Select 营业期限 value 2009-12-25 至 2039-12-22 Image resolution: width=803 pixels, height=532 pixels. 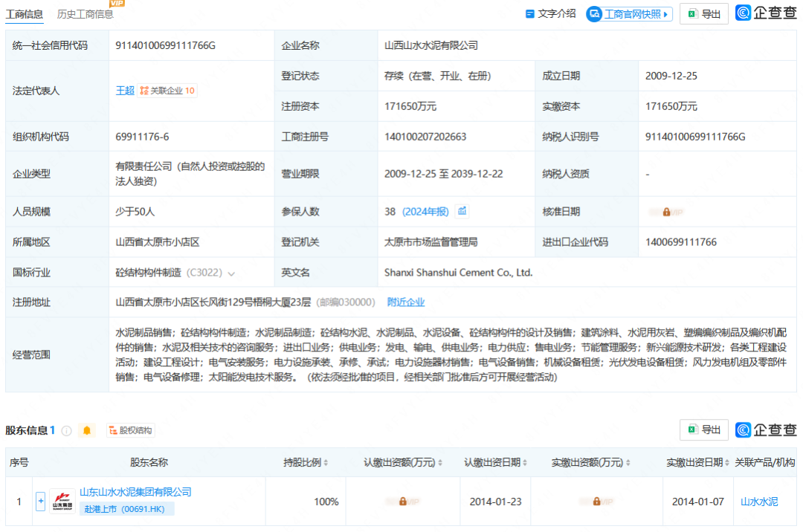point(443,174)
